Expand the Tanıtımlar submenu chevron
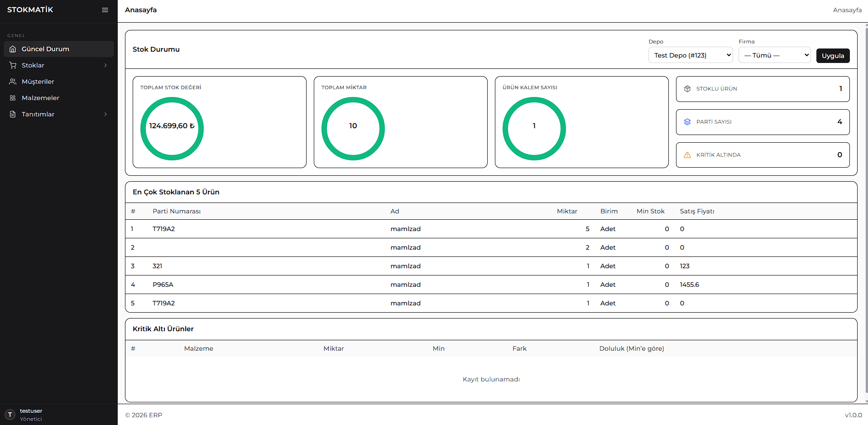Viewport: 868px width, 425px height. (106, 114)
